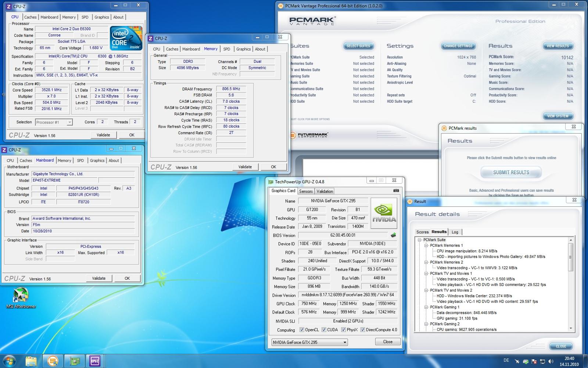The width and height of the screenshot is (588, 368).
Task: Collapse the PCMark Gaming 1 node
Action: pos(426,307)
